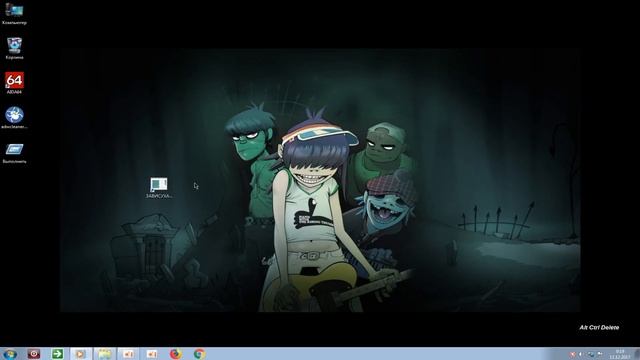Open the red tray notification icon

[572, 354]
